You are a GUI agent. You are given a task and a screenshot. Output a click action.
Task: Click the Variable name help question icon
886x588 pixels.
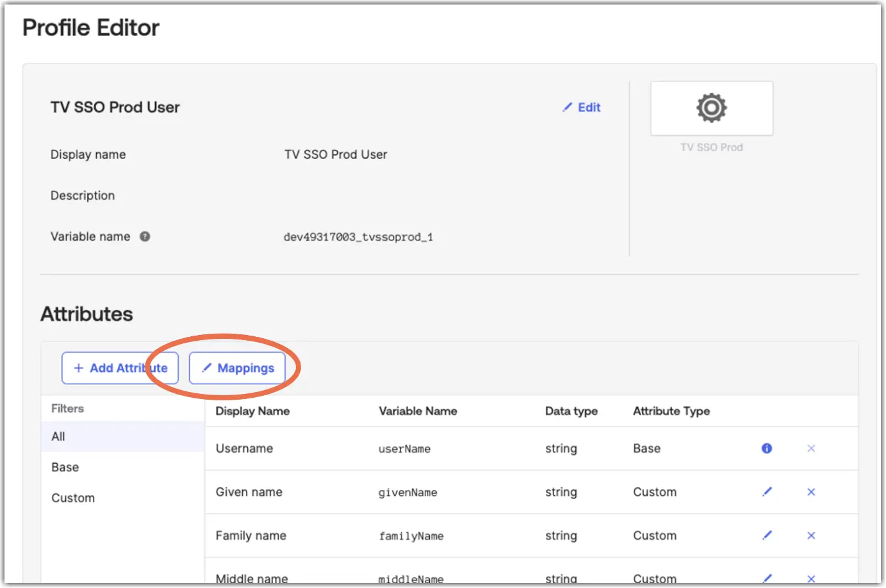(x=145, y=236)
